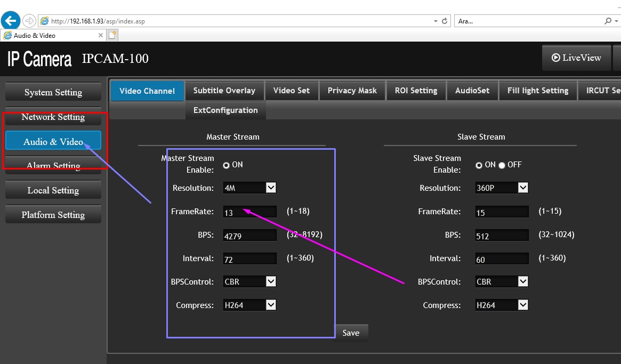Expand the Master Stream BPSControl dropdown
The image size is (621, 364).
(x=270, y=281)
